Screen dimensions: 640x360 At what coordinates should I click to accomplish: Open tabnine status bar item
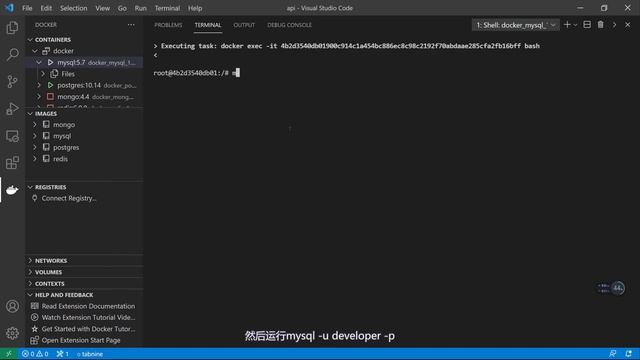(90, 354)
